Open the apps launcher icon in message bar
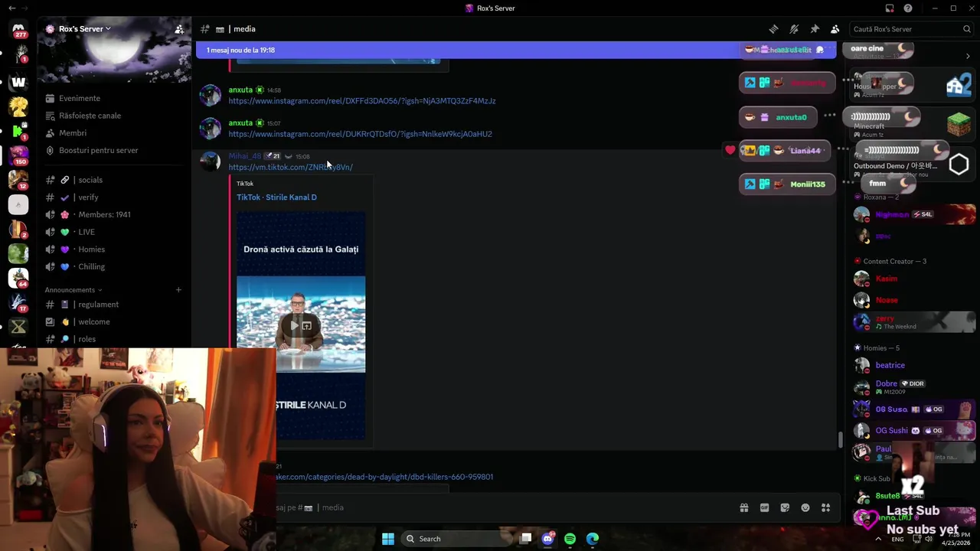The height and width of the screenshot is (551, 980). [x=825, y=507]
